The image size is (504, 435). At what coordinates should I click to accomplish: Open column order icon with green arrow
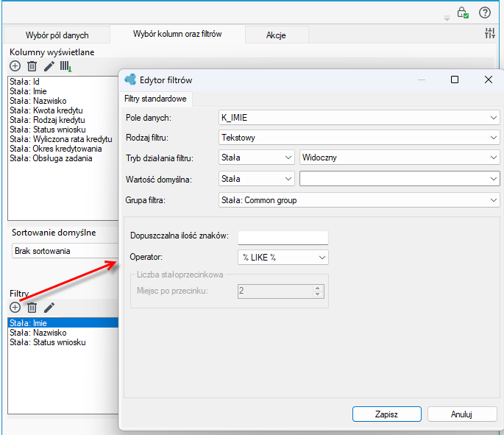point(65,66)
